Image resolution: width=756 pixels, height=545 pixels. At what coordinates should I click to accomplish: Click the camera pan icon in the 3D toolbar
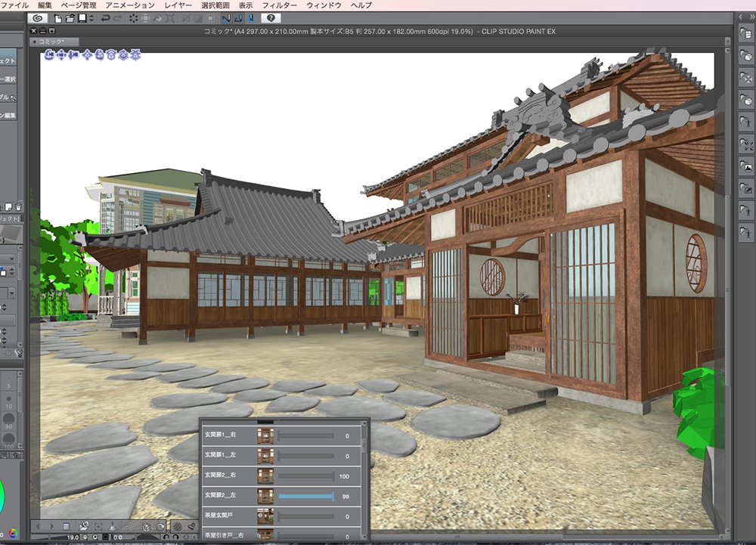pyautogui.click(x=61, y=57)
